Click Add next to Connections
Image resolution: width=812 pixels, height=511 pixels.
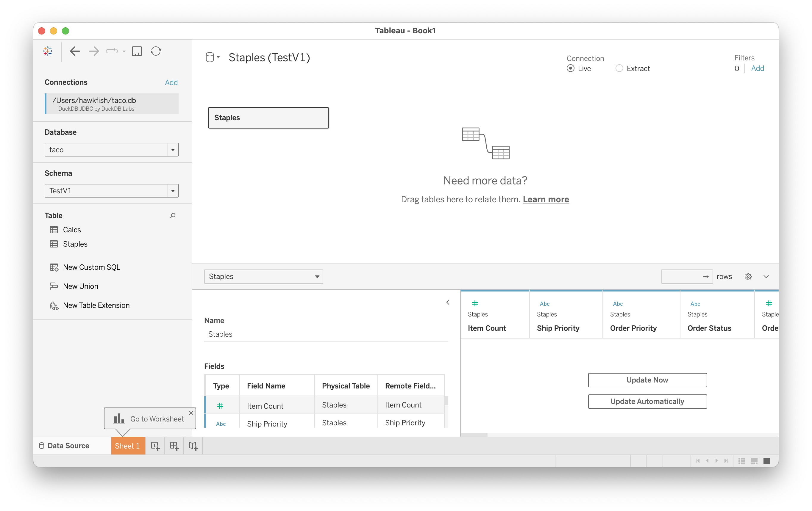(171, 82)
